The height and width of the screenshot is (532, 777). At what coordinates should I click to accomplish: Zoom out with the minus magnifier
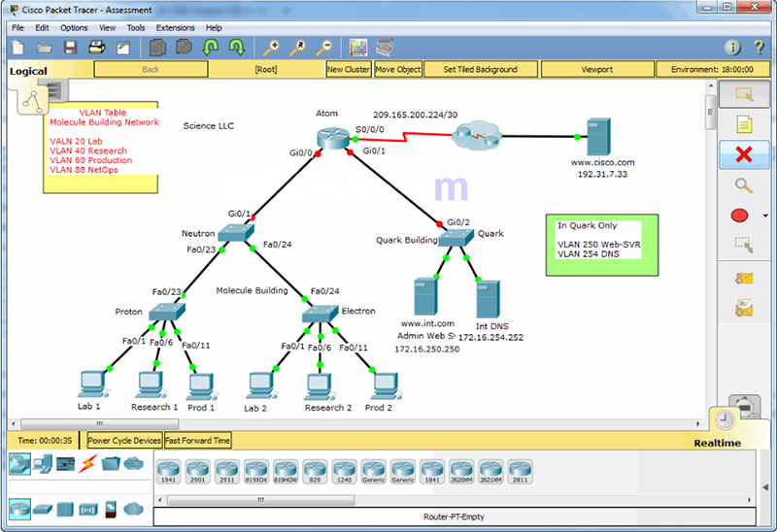coord(324,48)
